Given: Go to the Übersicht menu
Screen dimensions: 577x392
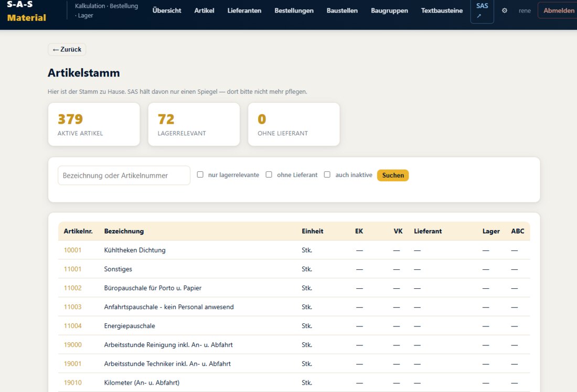Looking at the screenshot, I should click(x=167, y=10).
